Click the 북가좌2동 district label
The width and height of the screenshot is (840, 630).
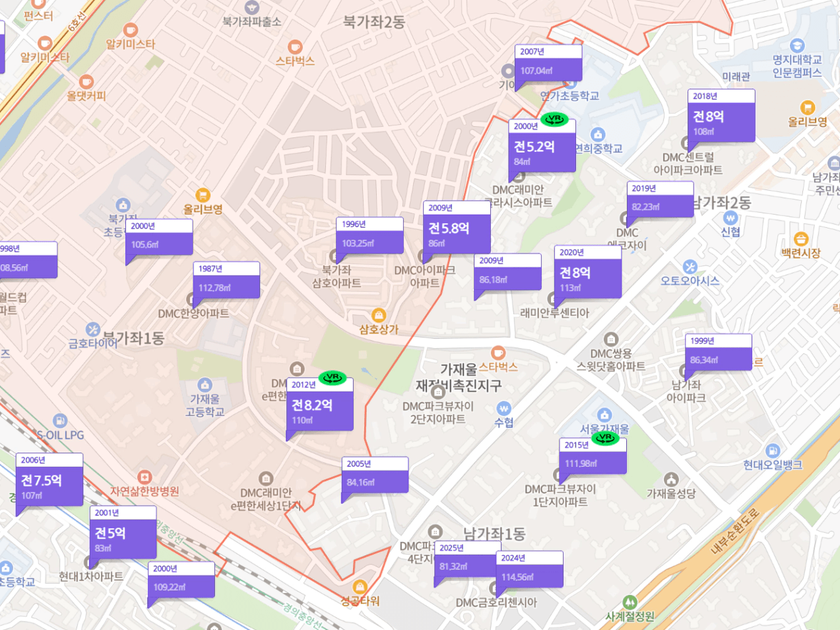[x=374, y=22]
